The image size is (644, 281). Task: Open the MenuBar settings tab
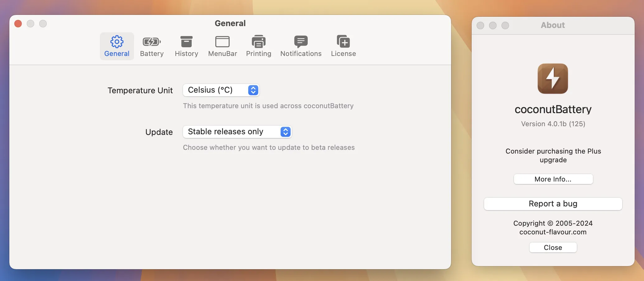(222, 46)
